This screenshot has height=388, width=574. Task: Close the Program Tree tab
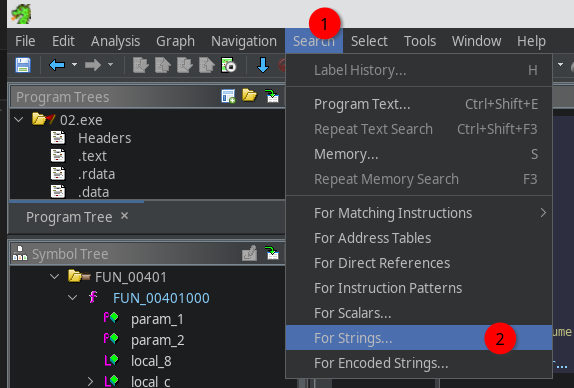124,216
